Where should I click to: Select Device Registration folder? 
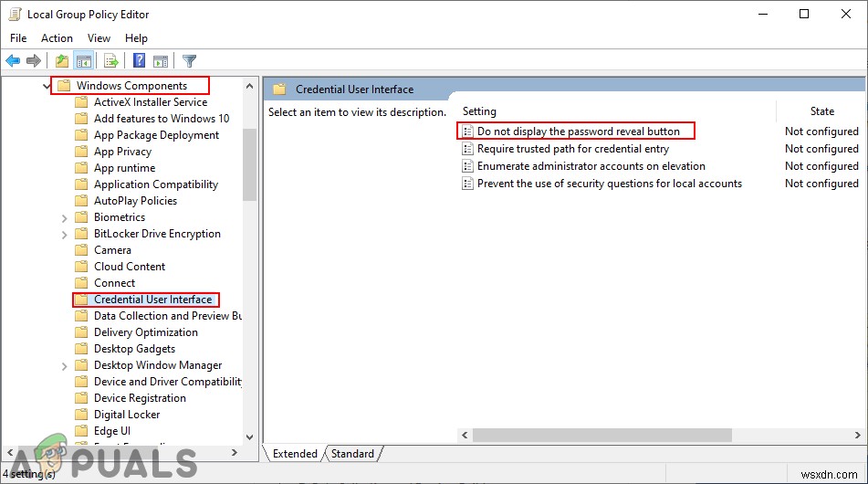[140, 398]
